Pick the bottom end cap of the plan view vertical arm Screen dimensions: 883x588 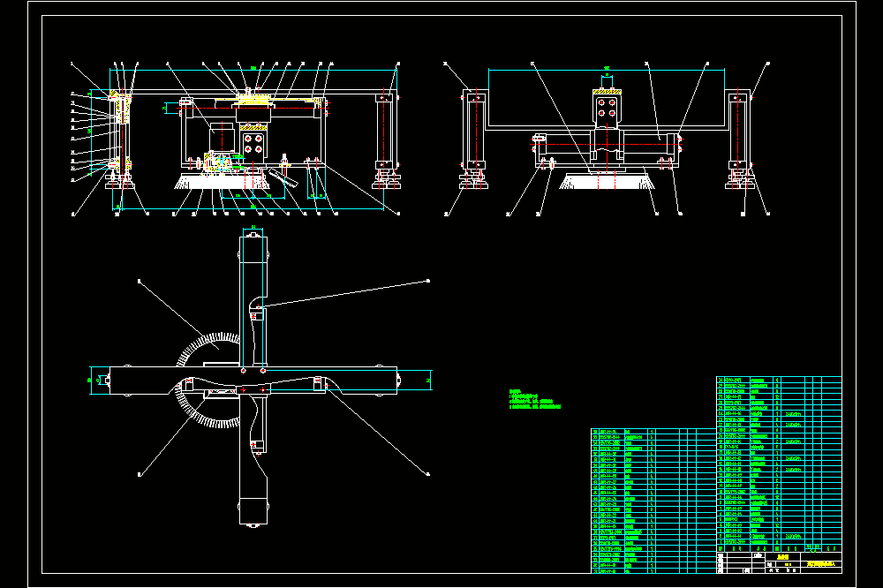tap(253, 511)
